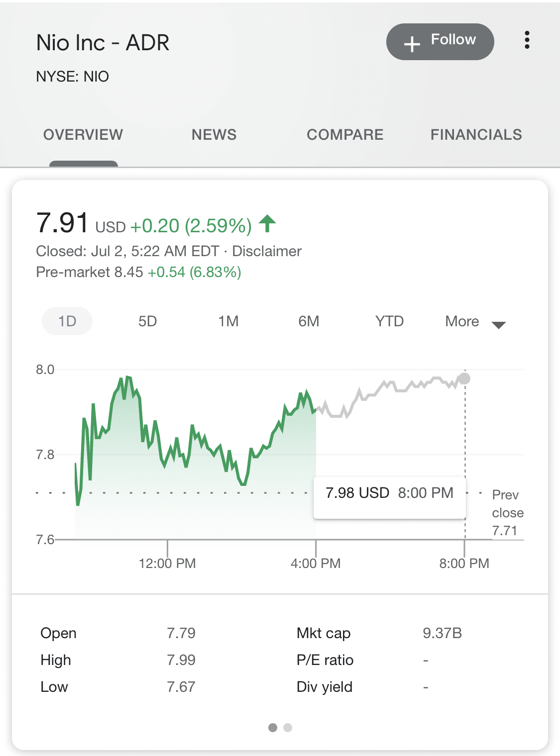Screen dimensions: 560x756
Task: Select the 1D chart range
Action: point(67,321)
